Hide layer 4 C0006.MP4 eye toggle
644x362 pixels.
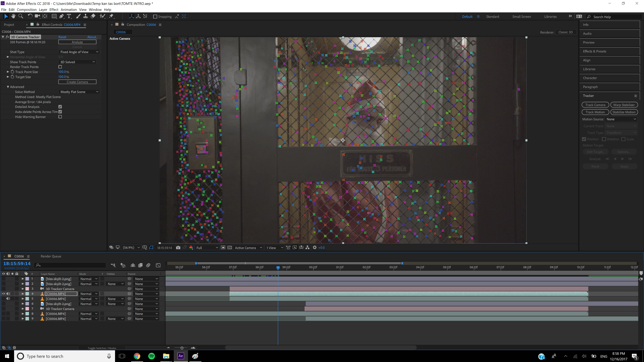[x=4, y=294]
